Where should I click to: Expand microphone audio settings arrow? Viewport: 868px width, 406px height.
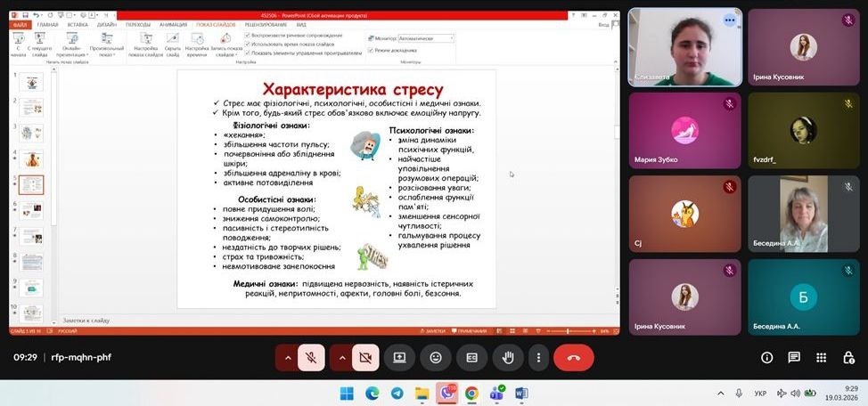(287, 357)
